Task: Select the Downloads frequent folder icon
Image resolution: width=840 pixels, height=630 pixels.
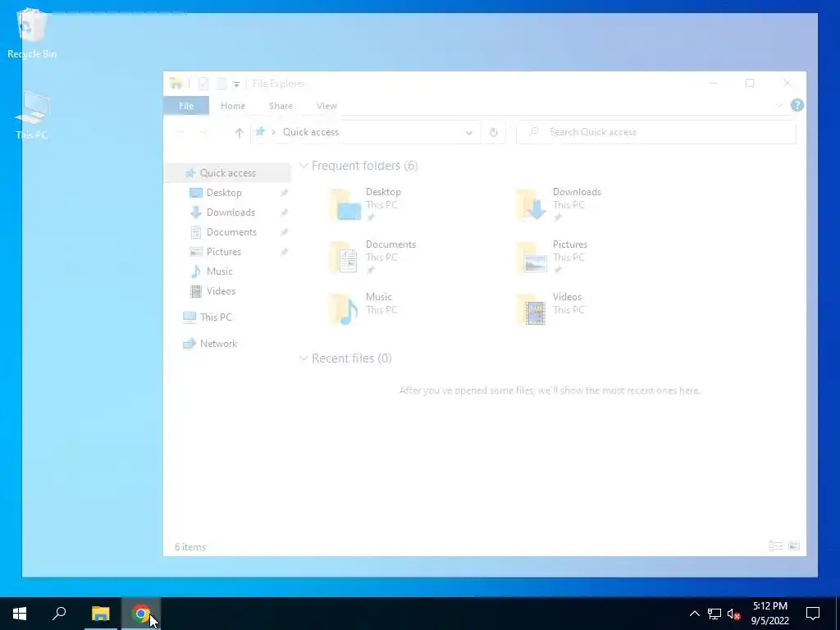Action: 532,204
